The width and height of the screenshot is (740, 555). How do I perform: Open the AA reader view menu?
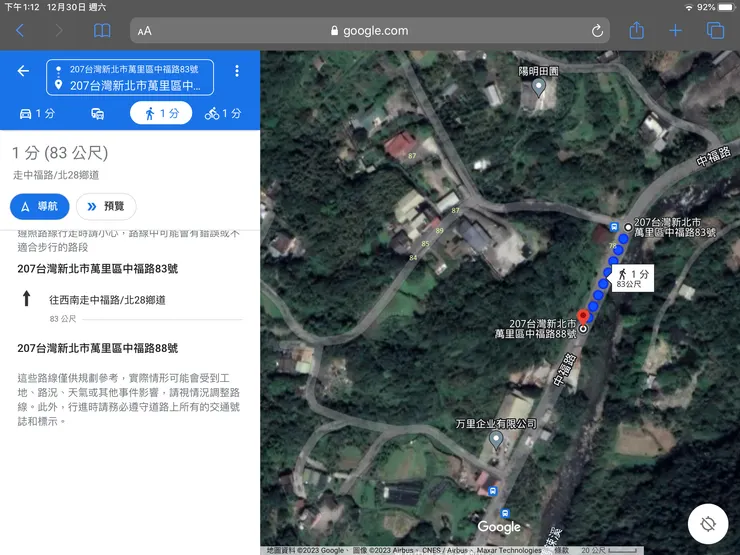click(x=144, y=31)
